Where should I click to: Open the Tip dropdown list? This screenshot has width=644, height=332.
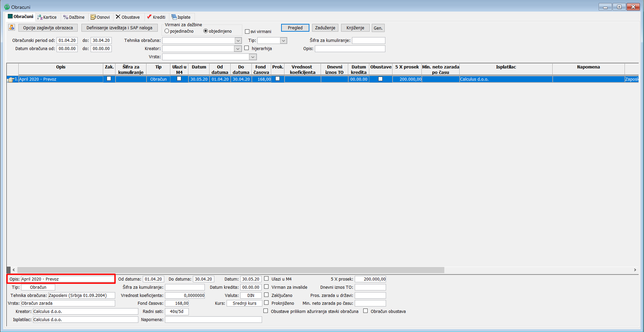(283, 41)
